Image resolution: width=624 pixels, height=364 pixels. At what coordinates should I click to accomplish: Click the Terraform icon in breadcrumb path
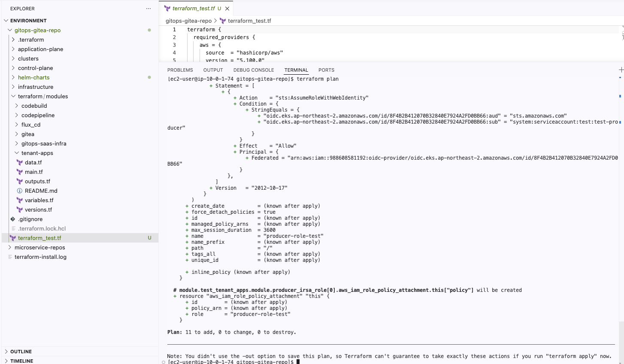(x=223, y=21)
